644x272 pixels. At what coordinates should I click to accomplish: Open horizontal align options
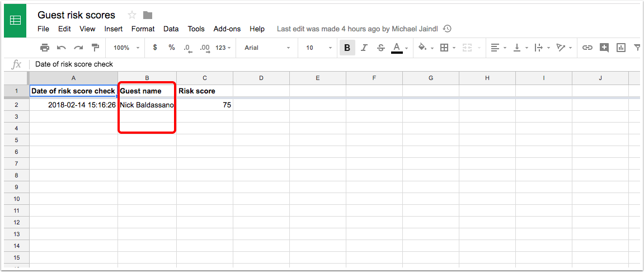(x=495, y=48)
